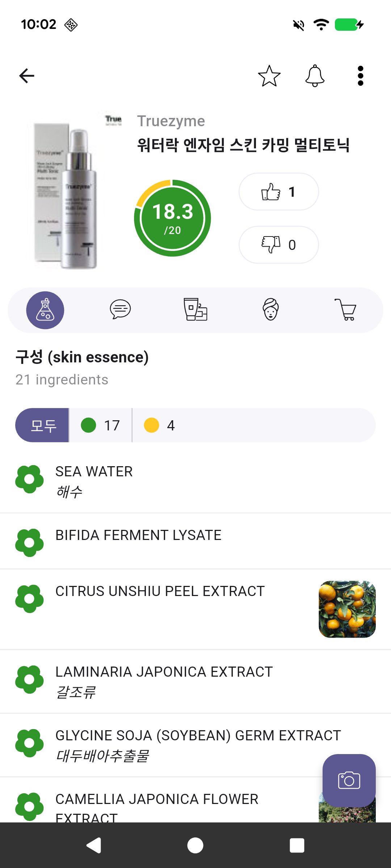Image resolution: width=391 pixels, height=868 pixels.
Task: Open the similar products tab icon
Action: pyautogui.click(x=195, y=310)
